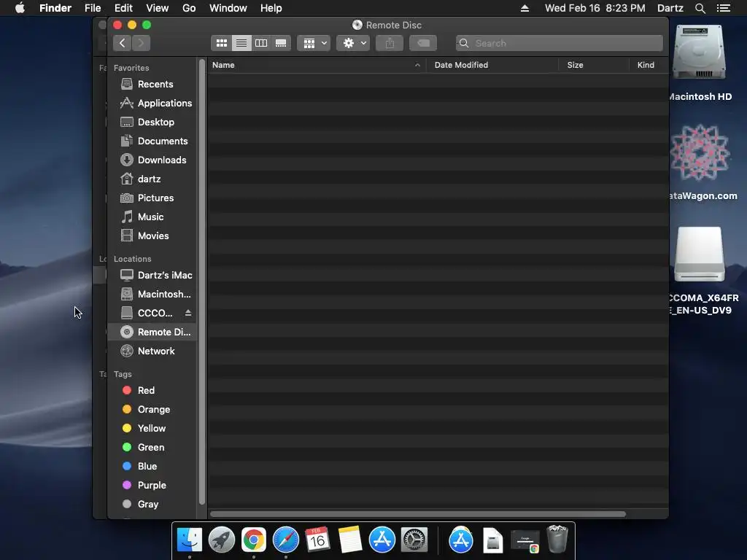Open the Window menu
Image resolution: width=747 pixels, height=560 pixels.
[228, 8]
